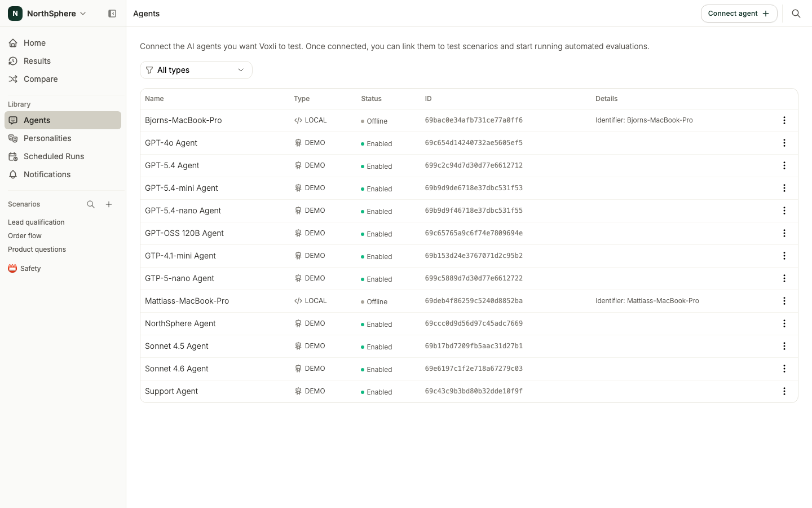The width and height of the screenshot is (812, 508).
Task: Open Lead qualification scenario
Action: (x=36, y=222)
